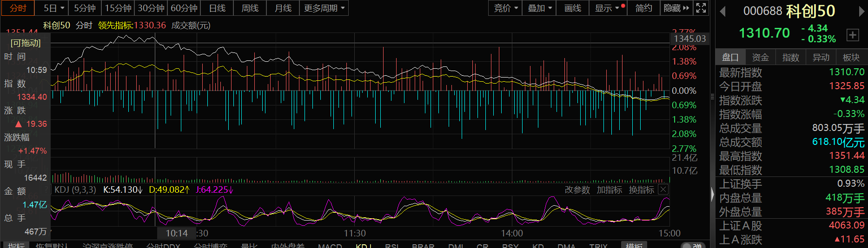Screen dimensions: 868x248
Task: Toggle the 弹 switch at bottom right
Action: (x=692, y=245)
